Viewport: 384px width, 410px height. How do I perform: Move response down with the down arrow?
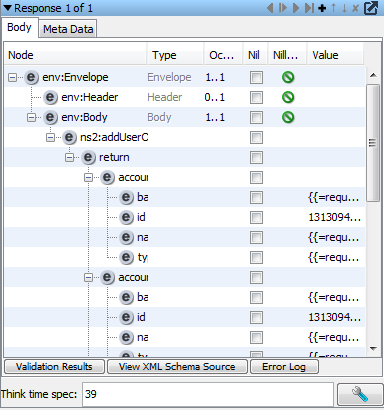[344, 8]
